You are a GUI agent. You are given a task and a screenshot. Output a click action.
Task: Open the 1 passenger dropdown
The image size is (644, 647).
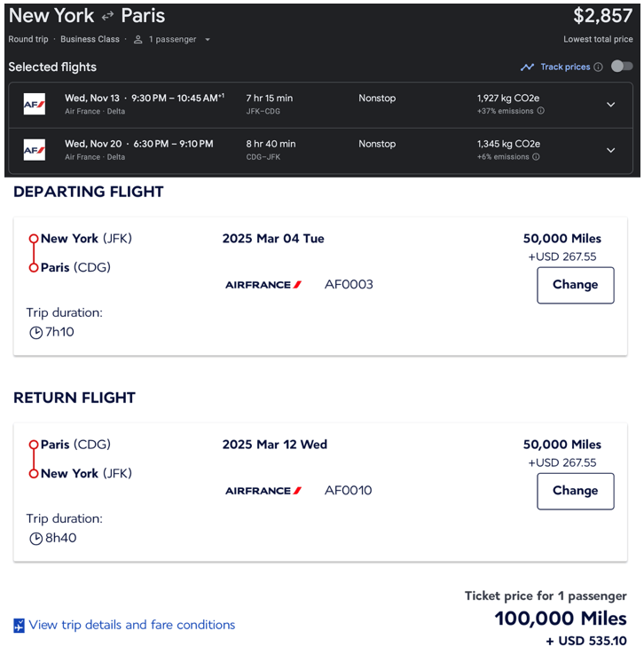coord(172,39)
